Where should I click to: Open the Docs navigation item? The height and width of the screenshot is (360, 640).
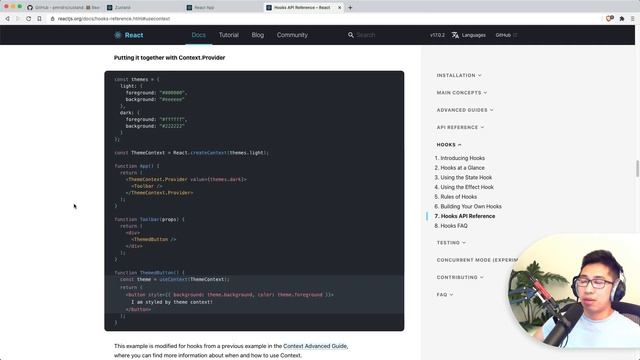point(199,35)
